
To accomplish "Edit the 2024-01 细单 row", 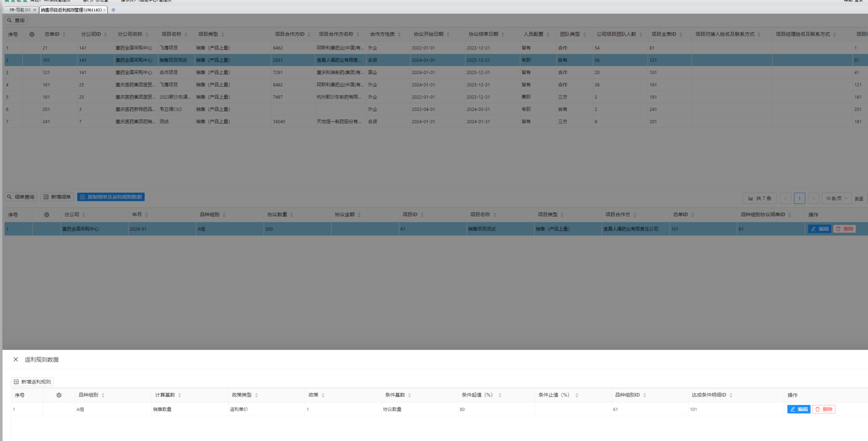I will (x=820, y=229).
